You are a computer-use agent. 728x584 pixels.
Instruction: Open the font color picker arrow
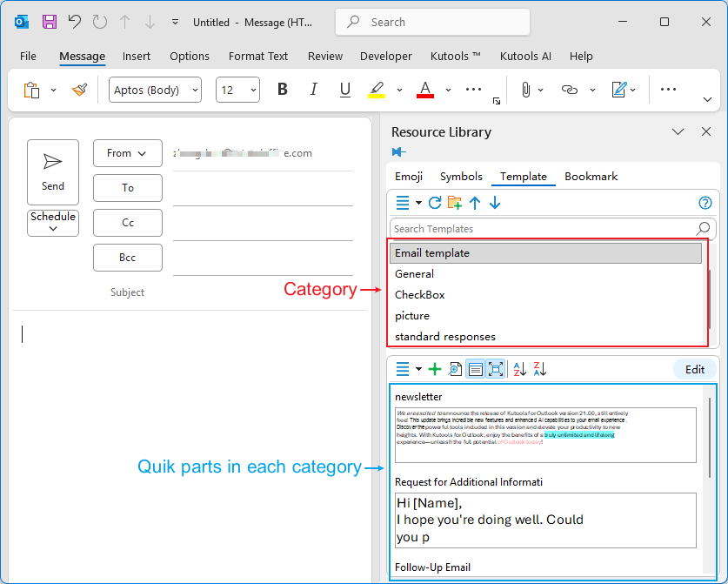(x=448, y=90)
